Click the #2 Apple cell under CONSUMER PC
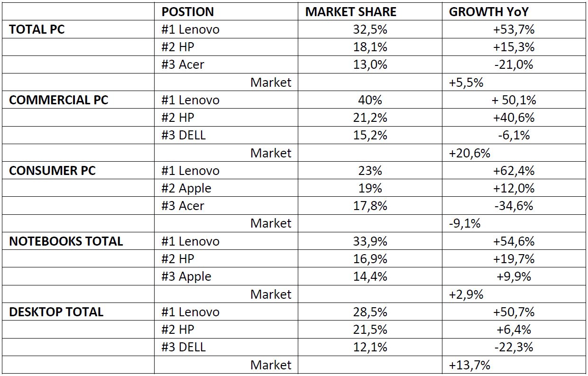The width and height of the screenshot is (588, 376). click(186, 188)
